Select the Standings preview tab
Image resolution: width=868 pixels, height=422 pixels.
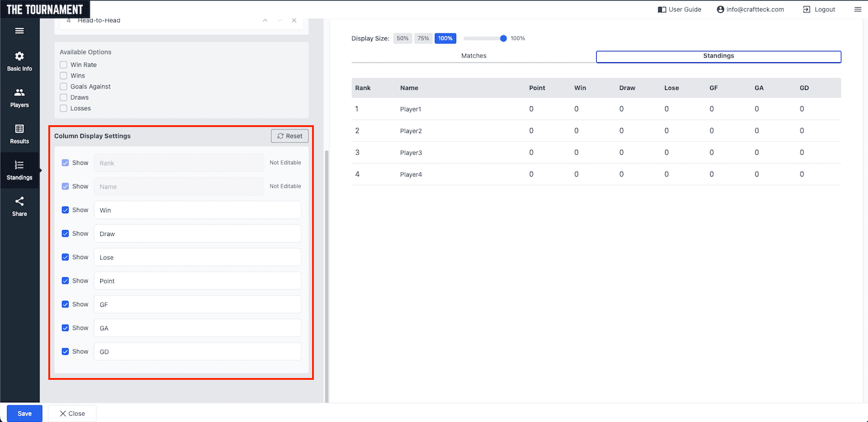[718, 56]
